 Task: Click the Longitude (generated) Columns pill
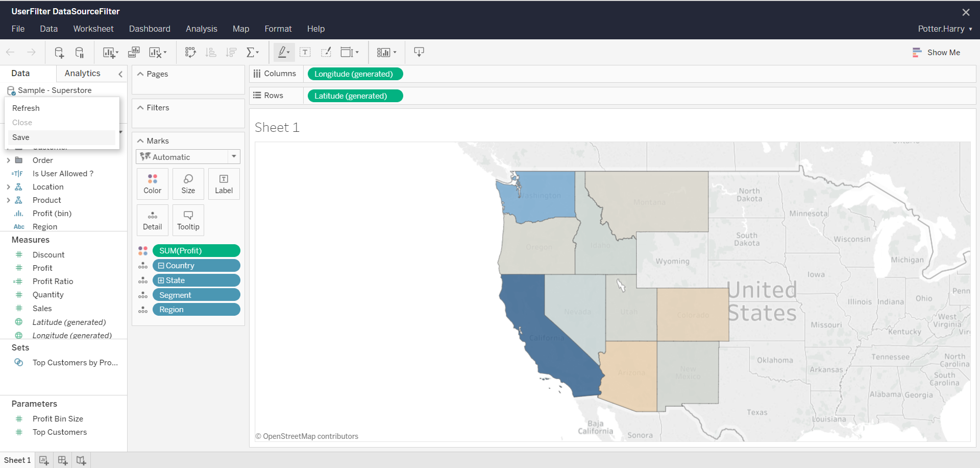pyautogui.click(x=355, y=74)
